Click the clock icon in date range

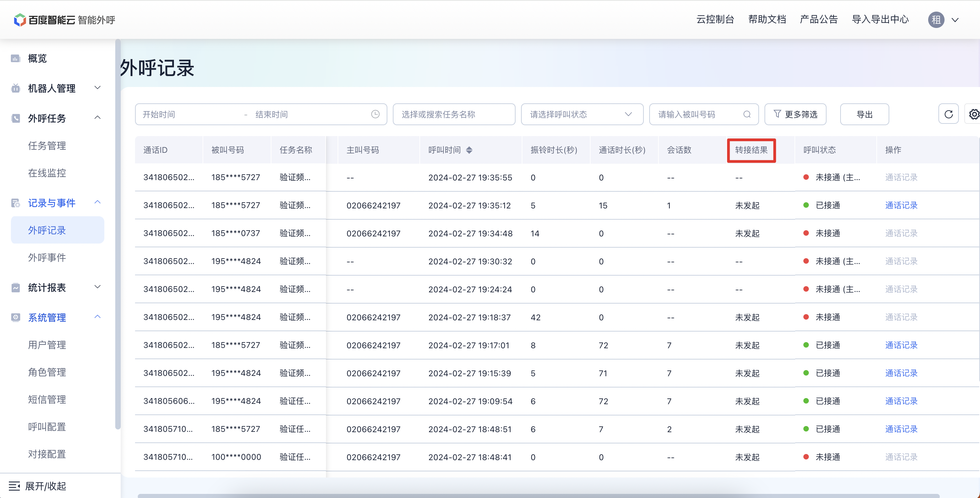click(x=375, y=114)
